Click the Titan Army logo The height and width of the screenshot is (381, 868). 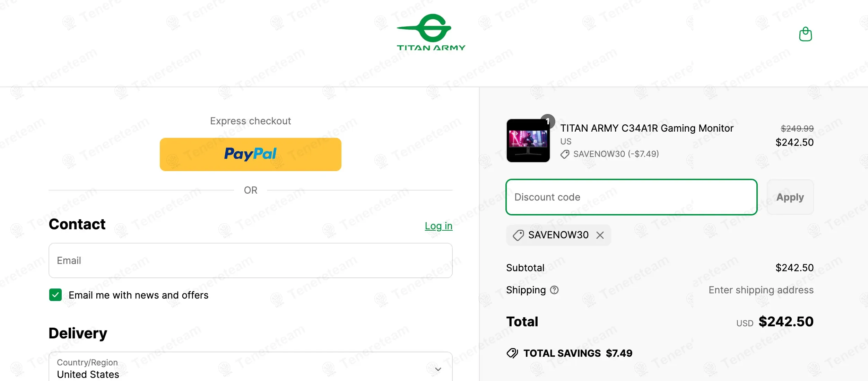point(431,33)
